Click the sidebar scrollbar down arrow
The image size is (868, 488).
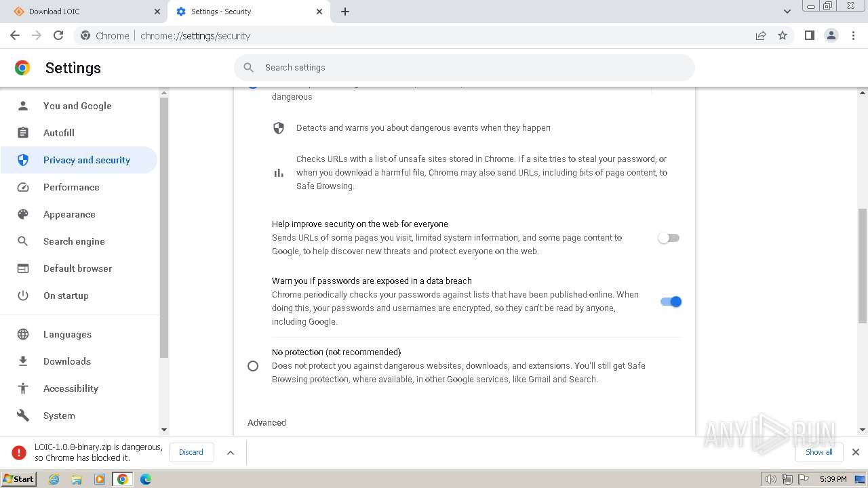tap(163, 430)
